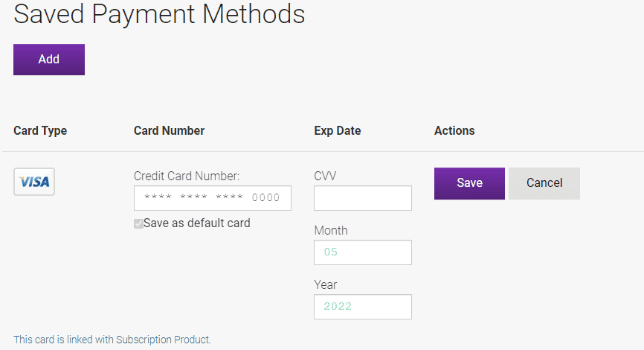Click the Save as default card label text
This screenshot has width=644, height=350.
(x=197, y=223)
